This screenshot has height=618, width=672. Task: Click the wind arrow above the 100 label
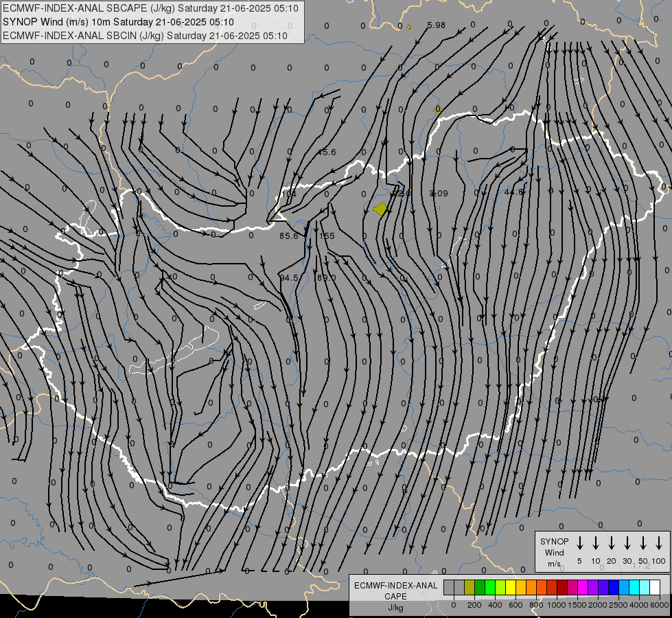click(659, 543)
